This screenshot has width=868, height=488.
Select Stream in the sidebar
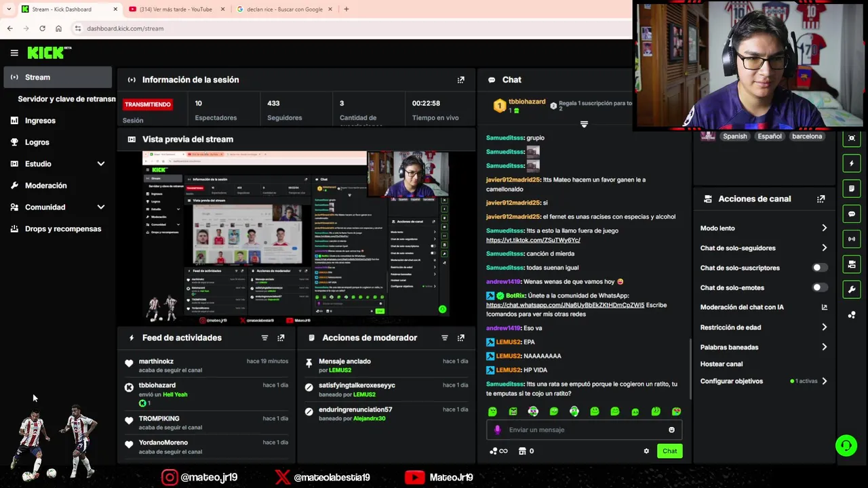coord(58,77)
